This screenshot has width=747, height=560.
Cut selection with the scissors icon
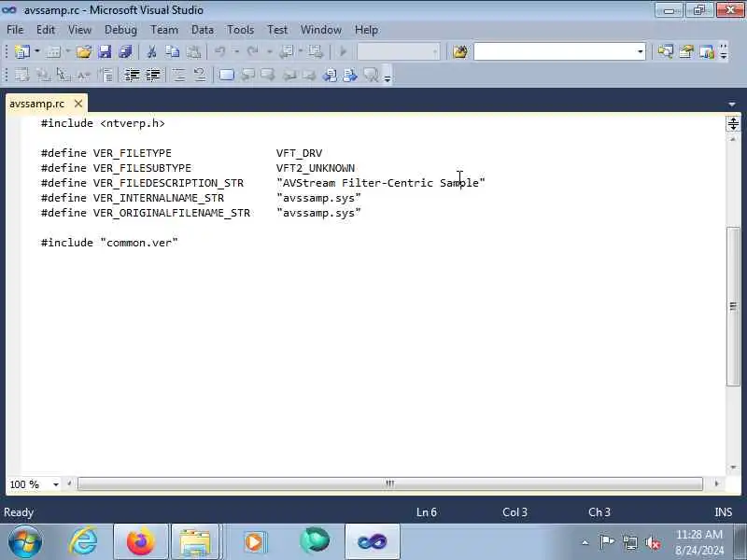pos(151,51)
